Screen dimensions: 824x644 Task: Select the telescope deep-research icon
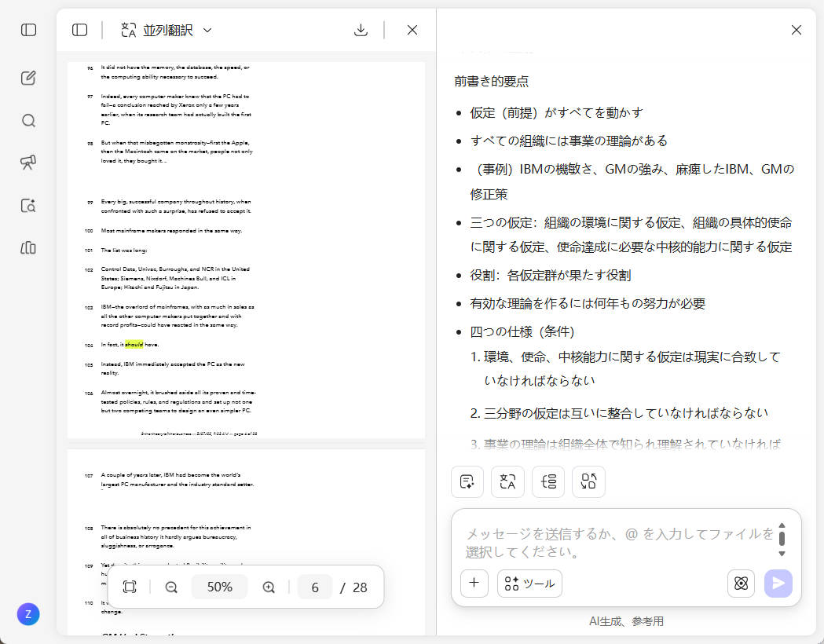[x=28, y=163]
